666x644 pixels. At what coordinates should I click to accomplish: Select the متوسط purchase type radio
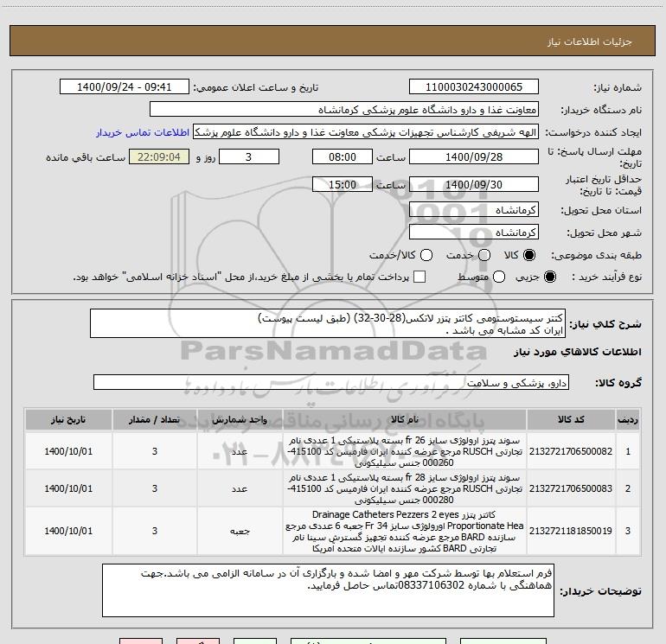(499, 277)
